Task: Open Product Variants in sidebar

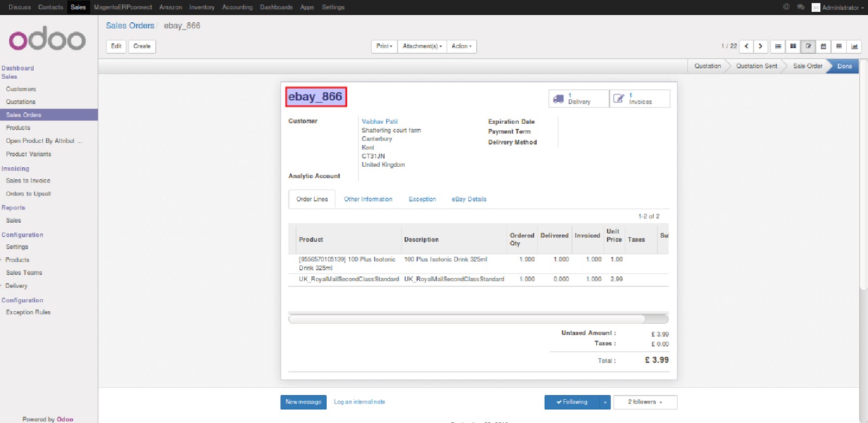Action: 28,154
